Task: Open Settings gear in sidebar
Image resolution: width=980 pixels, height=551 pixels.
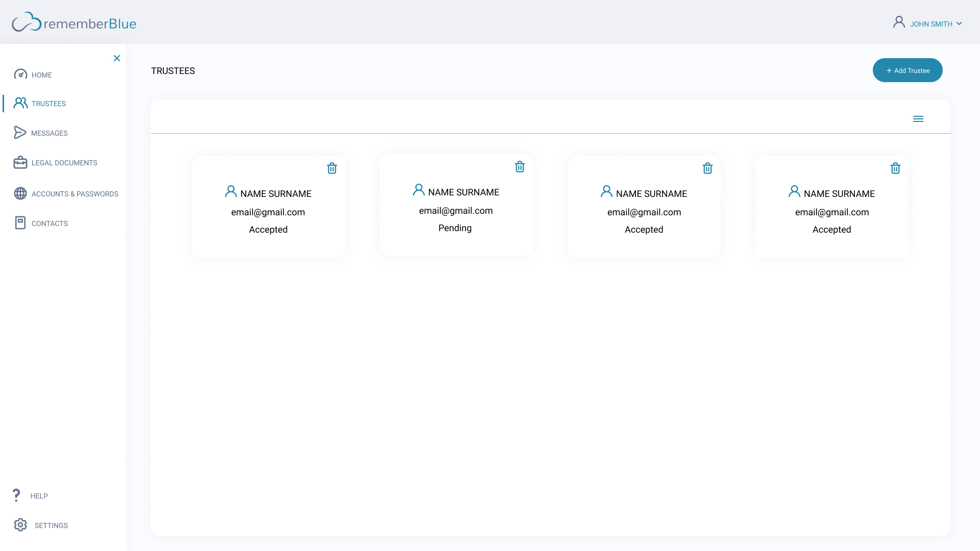Action: coord(20,525)
